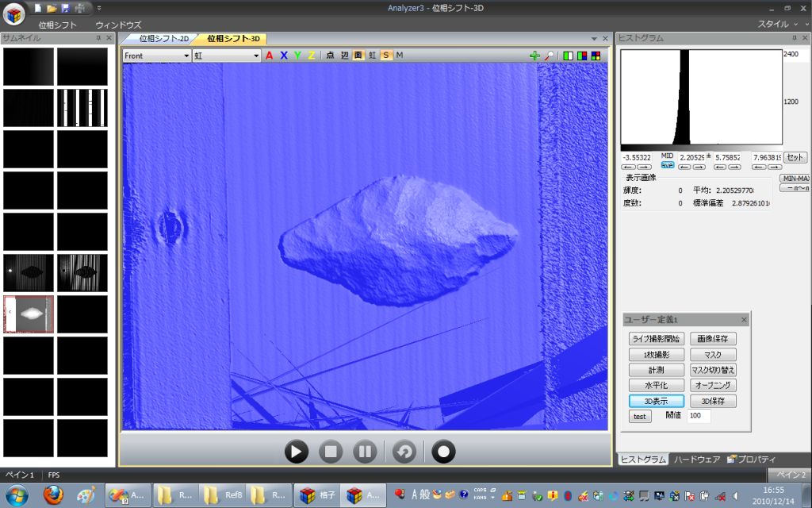The image size is (812, 508).
Task: Select the blue X axis view
Action: (x=284, y=56)
